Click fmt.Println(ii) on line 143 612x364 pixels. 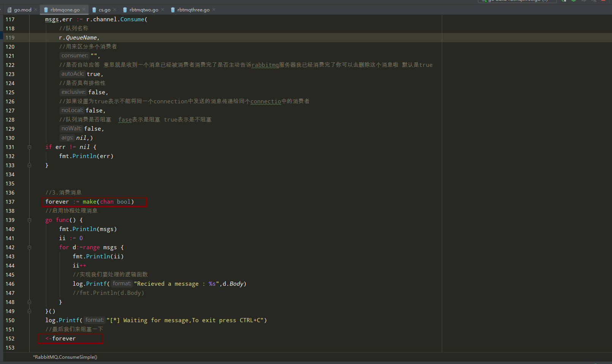(98, 256)
